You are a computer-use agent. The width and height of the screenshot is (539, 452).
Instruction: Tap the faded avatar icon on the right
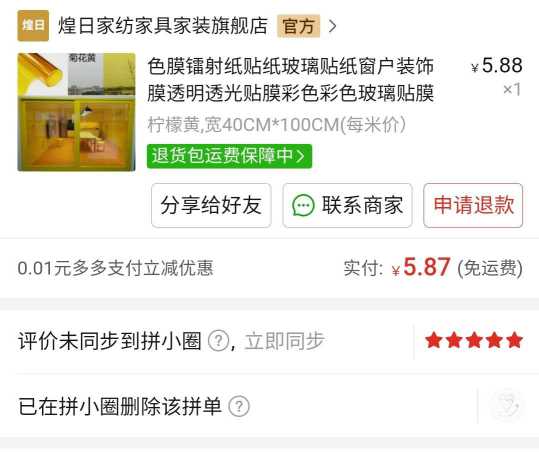click(507, 405)
